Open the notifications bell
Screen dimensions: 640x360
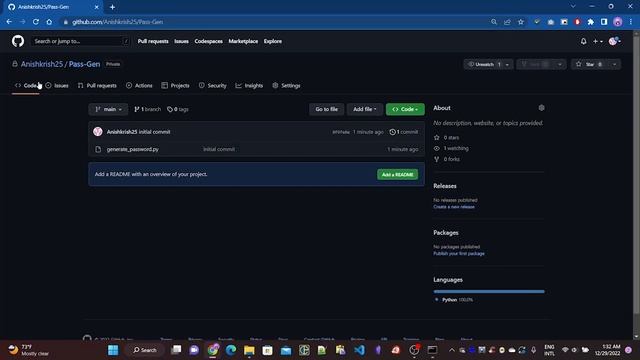pyautogui.click(x=583, y=41)
